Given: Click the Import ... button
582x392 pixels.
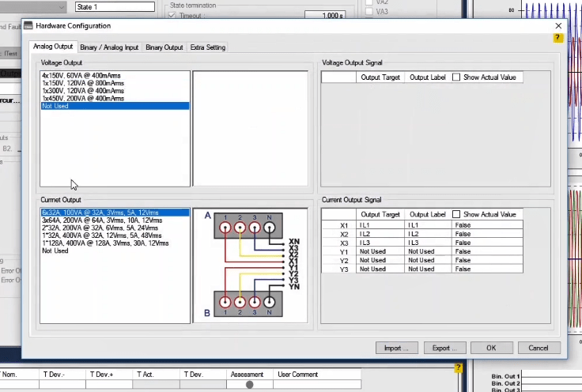Looking at the screenshot, I should pyautogui.click(x=396, y=348).
